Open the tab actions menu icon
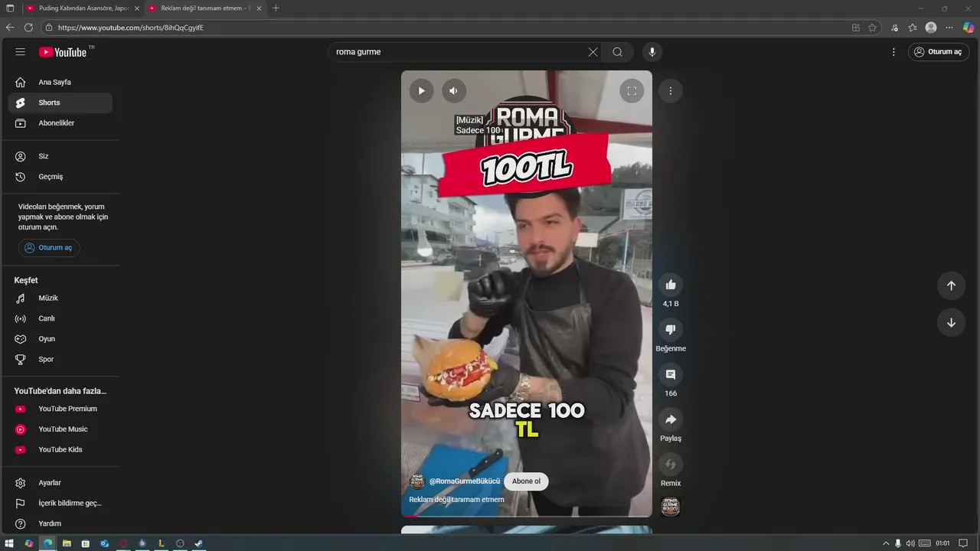The image size is (980, 551). (x=10, y=8)
